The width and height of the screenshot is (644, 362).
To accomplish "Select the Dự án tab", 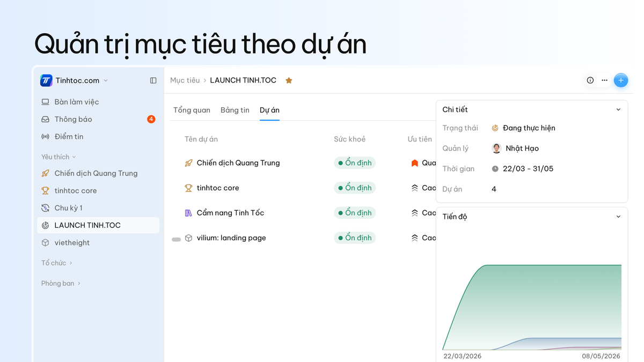I will tap(269, 110).
